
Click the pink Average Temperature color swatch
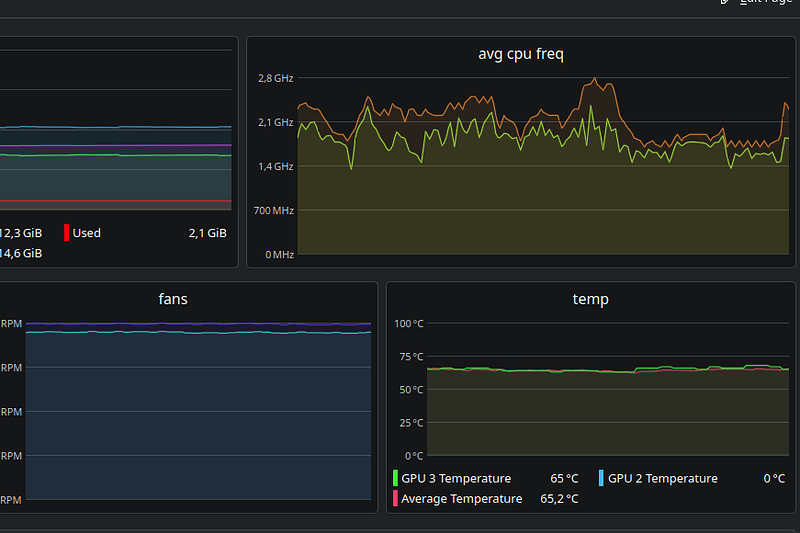point(395,498)
